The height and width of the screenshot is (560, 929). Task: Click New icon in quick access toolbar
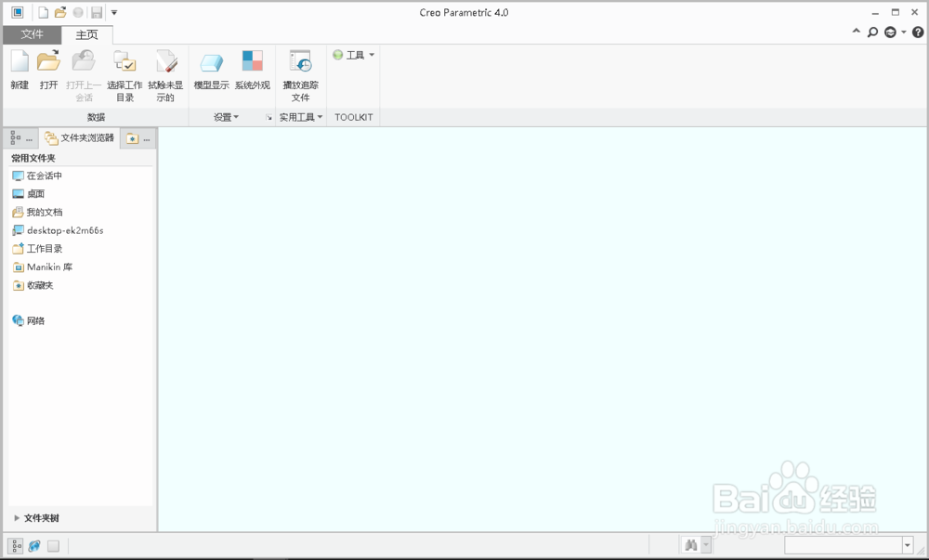(x=44, y=12)
